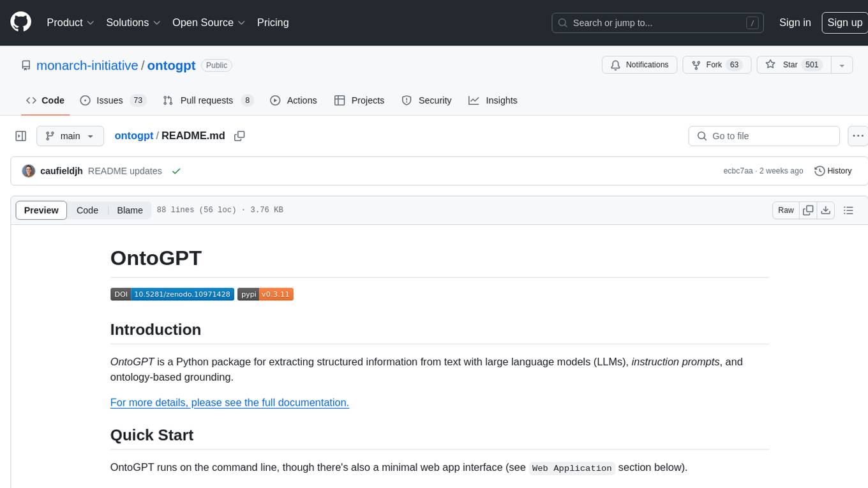Open the more file actions menu

(858, 136)
